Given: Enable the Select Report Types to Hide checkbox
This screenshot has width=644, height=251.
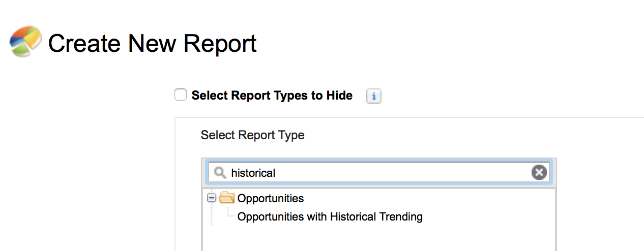Looking at the screenshot, I should click(x=181, y=95).
